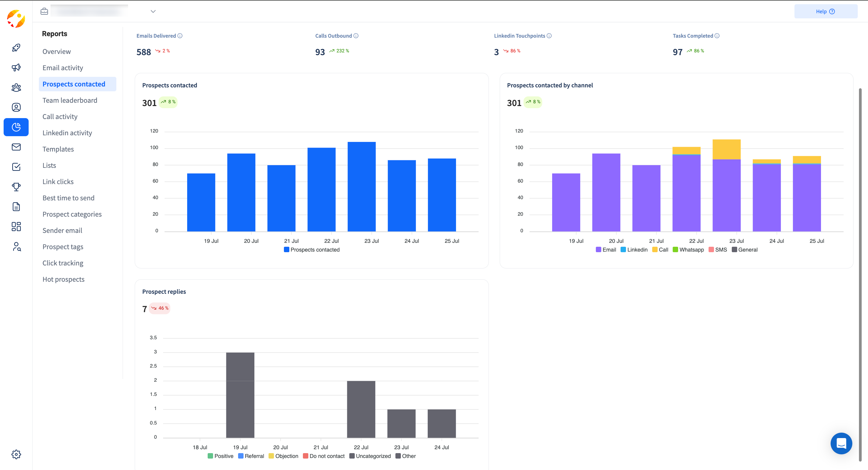Open the group of people icon
This screenshot has width=868, height=470.
[x=16, y=88]
